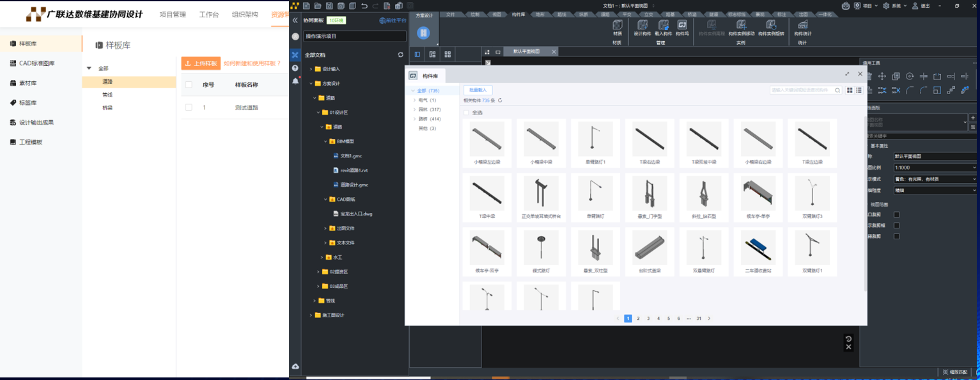Switch to the 地形 ribbon tab
Screen dimensions: 980x380
[x=540, y=14]
